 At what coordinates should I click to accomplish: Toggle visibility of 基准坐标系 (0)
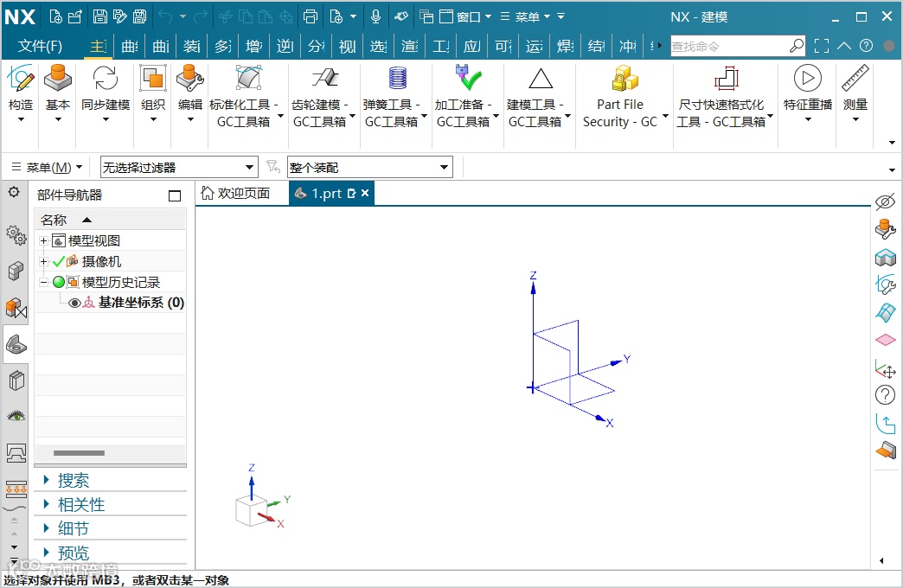(x=74, y=303)
